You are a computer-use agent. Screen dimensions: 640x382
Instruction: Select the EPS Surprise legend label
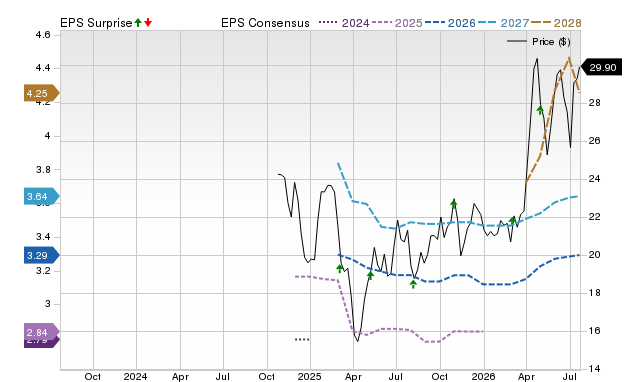pyautogui.click(x=96, y=23)
